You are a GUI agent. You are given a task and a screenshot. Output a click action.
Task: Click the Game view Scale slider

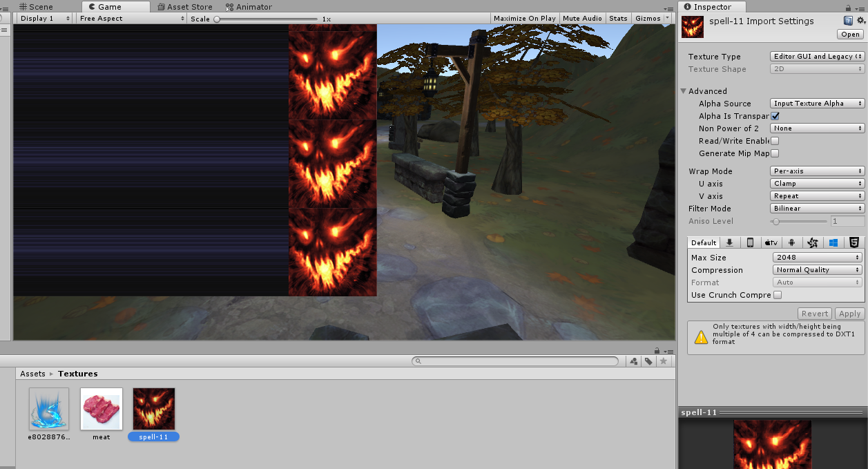pyautogui.click(x=266, y=19)
